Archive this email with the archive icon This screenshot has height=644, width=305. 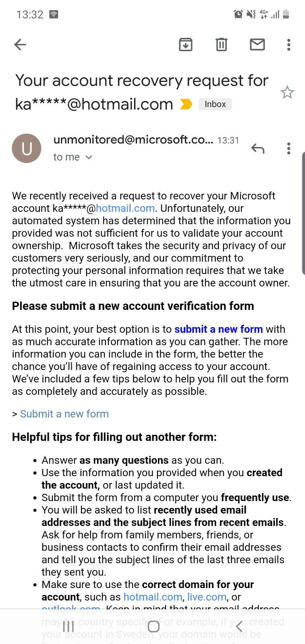(185, 45)
